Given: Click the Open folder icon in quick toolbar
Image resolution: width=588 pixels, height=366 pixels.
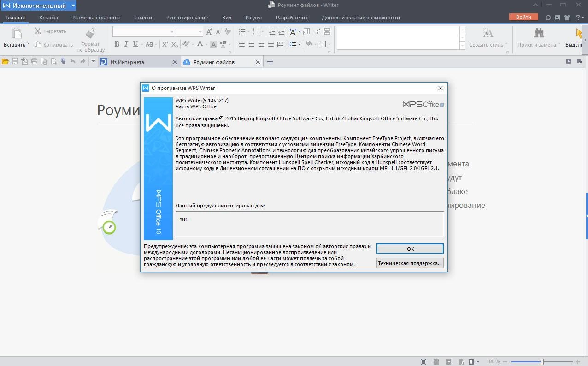Looking at the screenshot, I should pos(5,61).
